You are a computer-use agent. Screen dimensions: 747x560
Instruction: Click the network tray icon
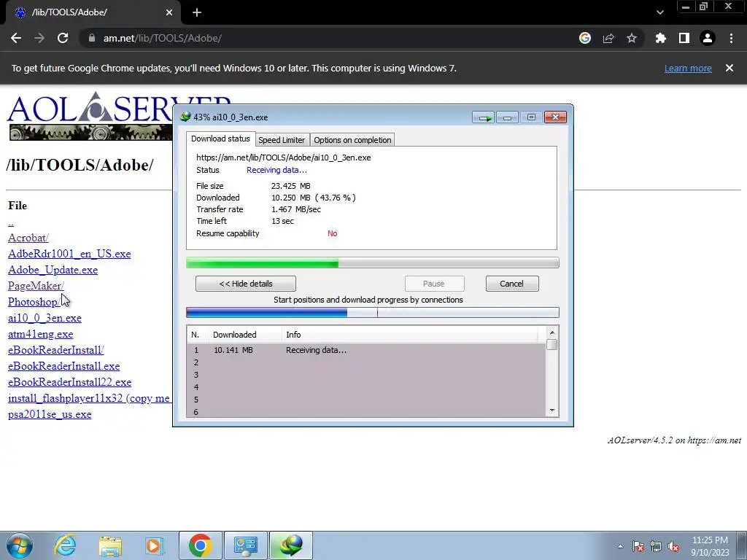(656, 546)
